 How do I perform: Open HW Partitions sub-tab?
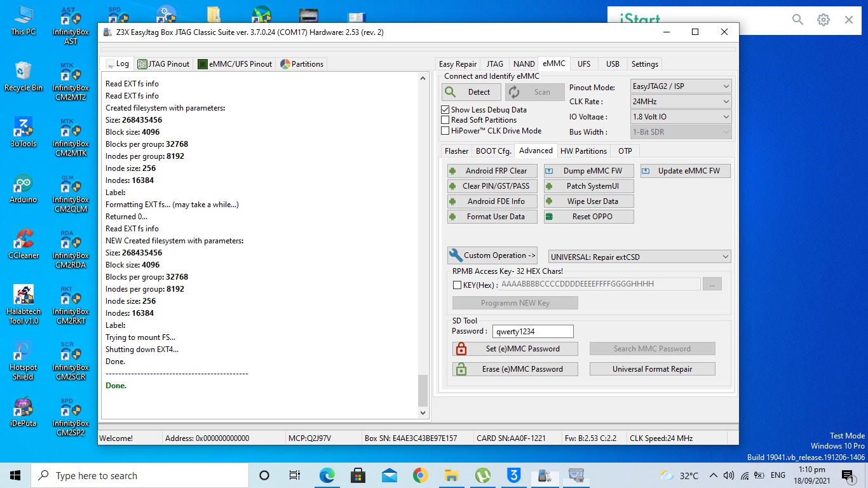tap(583, 151)
